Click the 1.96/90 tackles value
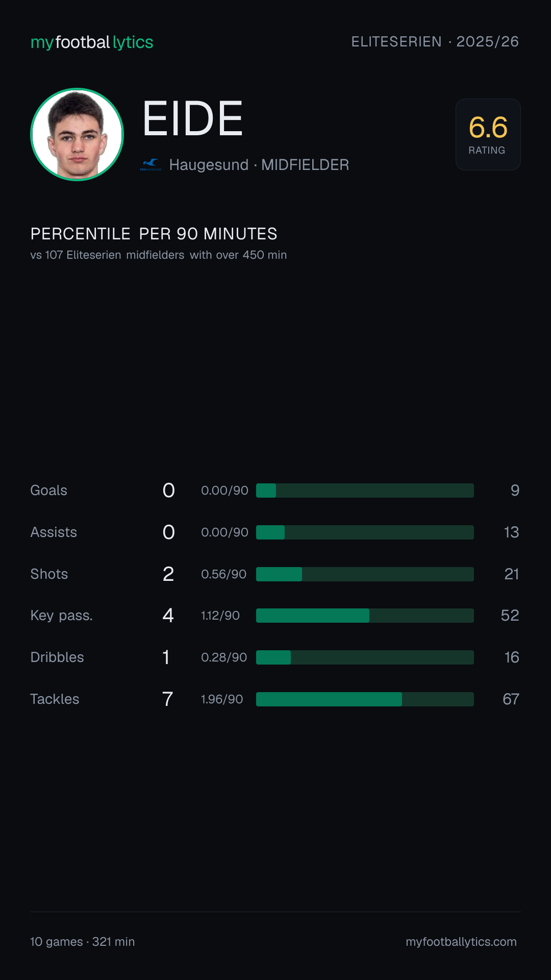Image resolution: width=551 pixels, height=980 pixels. point(222,699)
